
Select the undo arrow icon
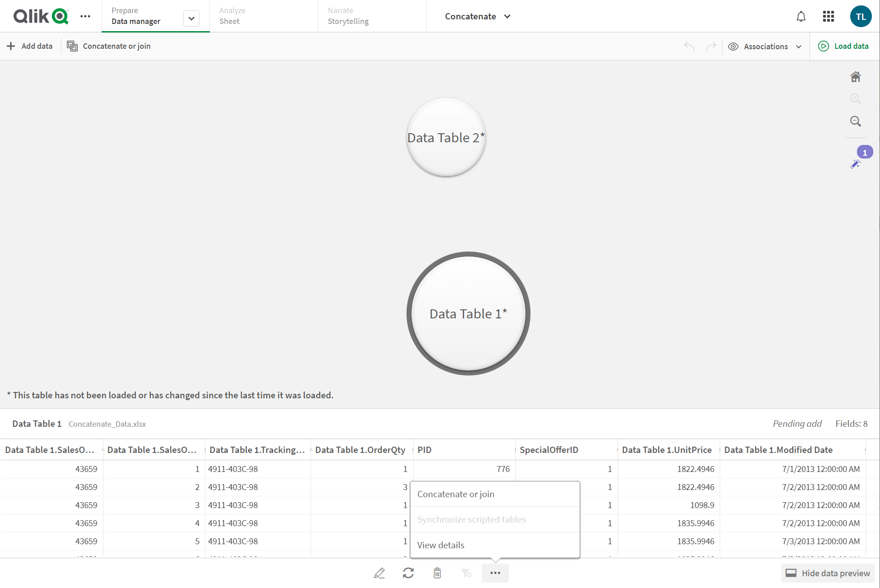tap(689, 46)
